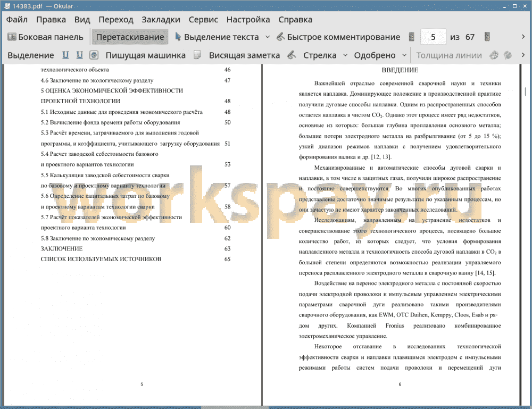Viewport: 532px width, 409px height.
Task: Click the page footer number 5
Action: point(142,384)
